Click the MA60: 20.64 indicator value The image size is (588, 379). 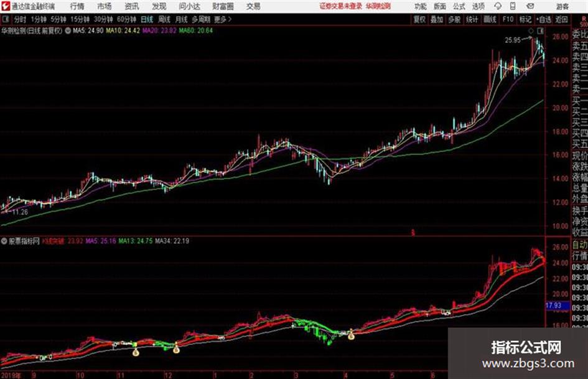tap(196, 30)
